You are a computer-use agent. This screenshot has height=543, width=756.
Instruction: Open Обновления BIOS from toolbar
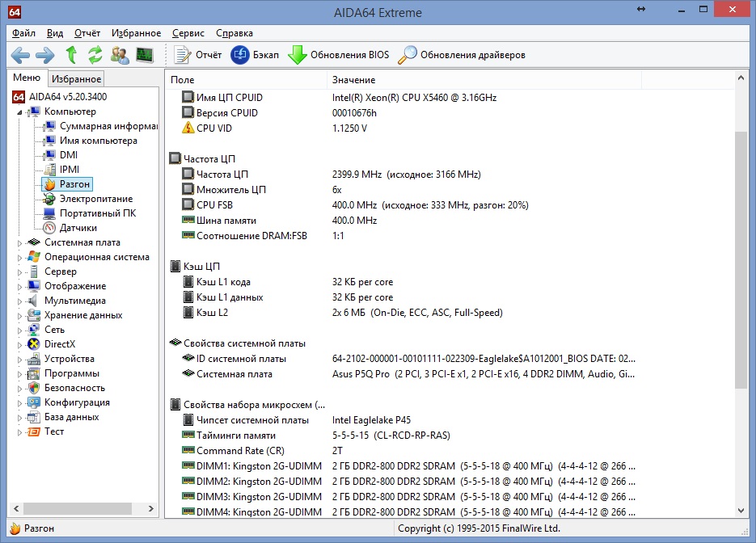pyautogui.click(x=339, y=55)
